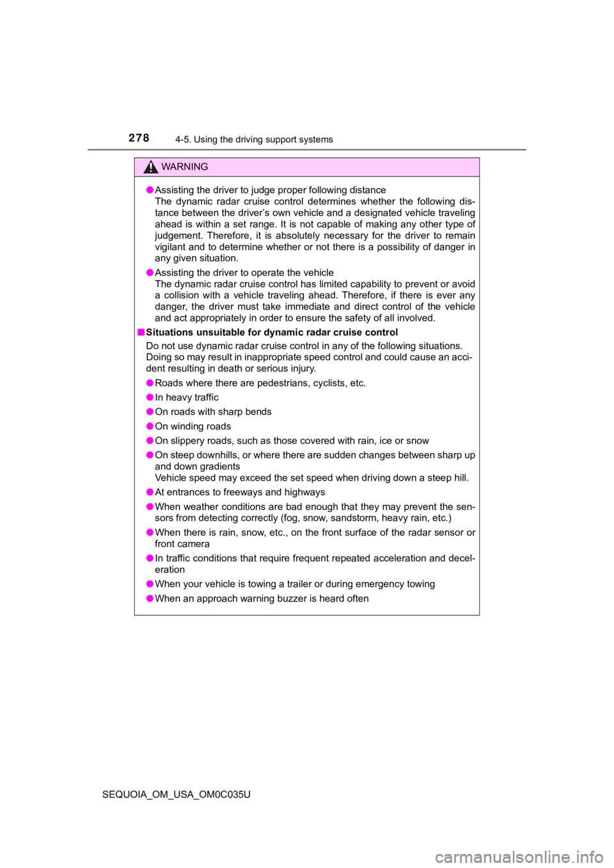Viewport: 614px width, 868px height.
Task: Click the 'On winding roads' bullet
Action: (x=193, y=426)
